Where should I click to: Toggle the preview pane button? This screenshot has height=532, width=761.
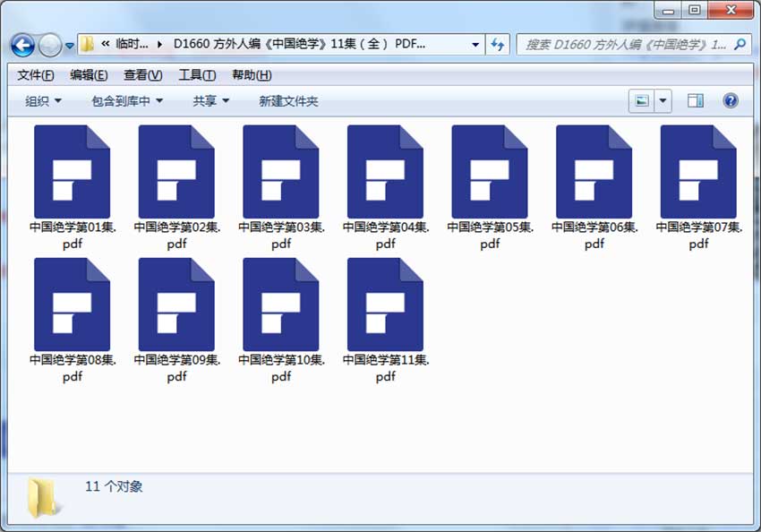click(x=695, y=101)
